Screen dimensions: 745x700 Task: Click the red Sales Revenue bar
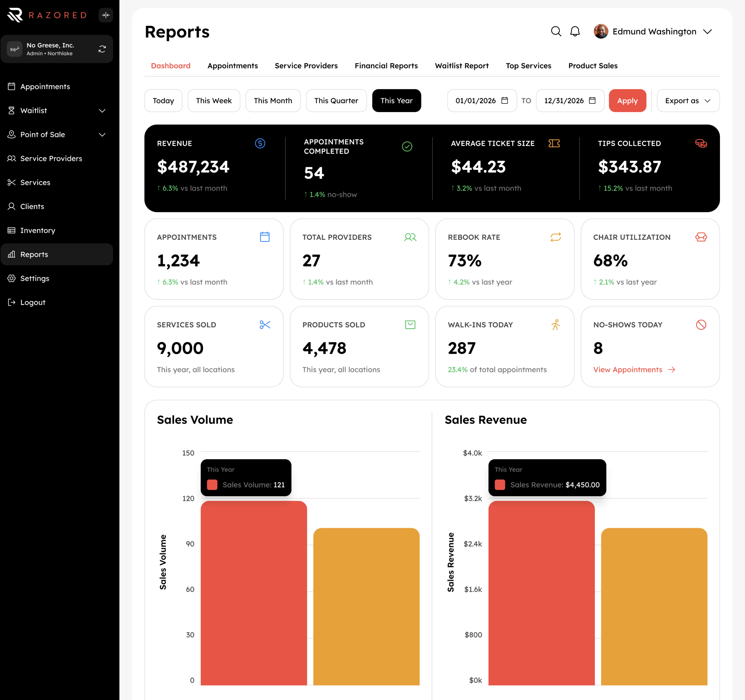[542, 593]
